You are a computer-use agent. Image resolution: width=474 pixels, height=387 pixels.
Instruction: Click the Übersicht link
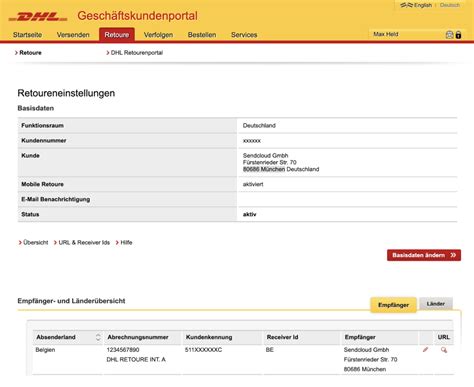coord(35,242)
